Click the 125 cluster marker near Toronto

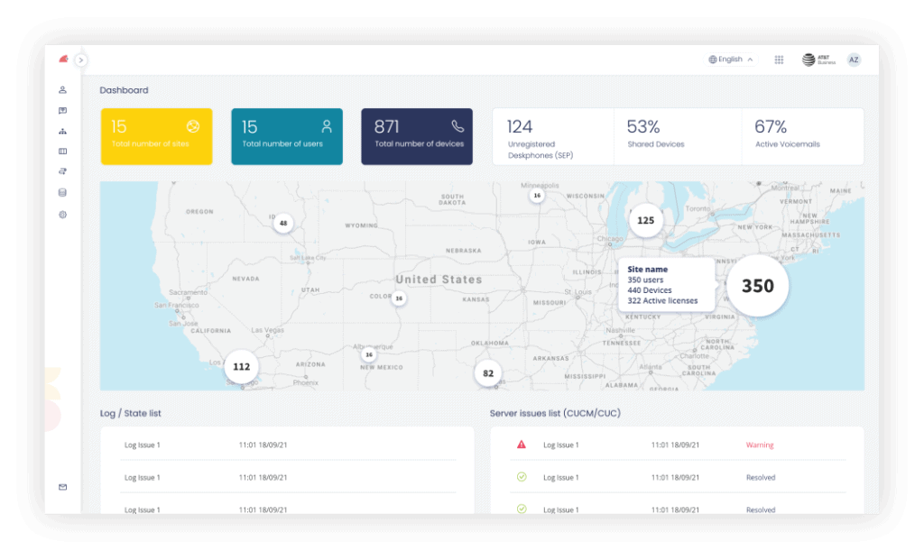click(646, 219)
